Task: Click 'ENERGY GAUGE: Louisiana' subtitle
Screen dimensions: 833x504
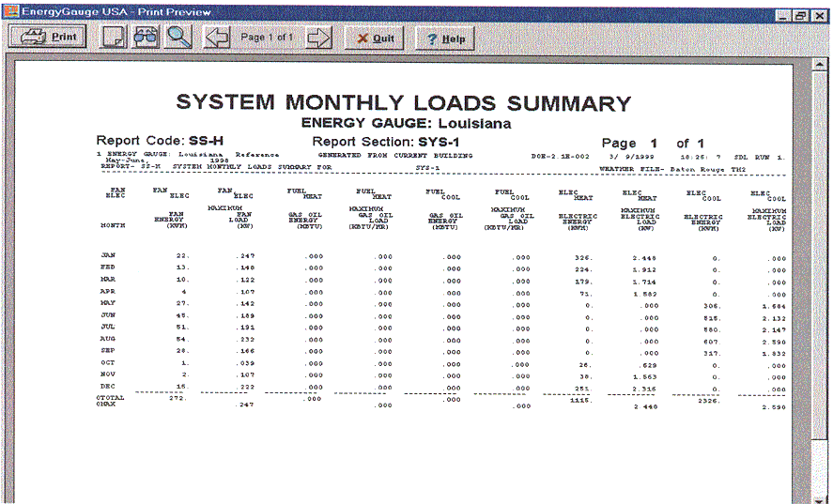Action: click(406, 123)
